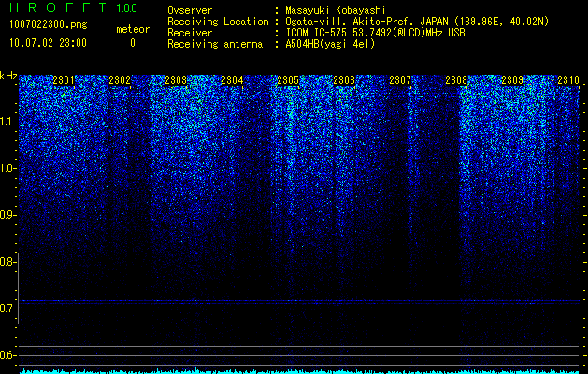Click the observer name Masayuki Kobayashi
Viewport: 588px width, 374px height.
click(336, 10)
